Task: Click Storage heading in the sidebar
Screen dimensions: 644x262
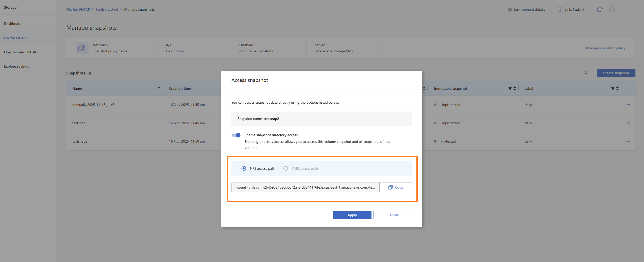Action: pyautogui.click(x=10, y=7)
